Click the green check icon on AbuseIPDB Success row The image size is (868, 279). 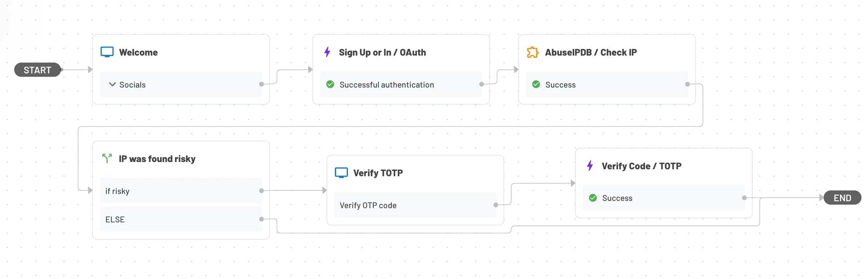point(536,85)
